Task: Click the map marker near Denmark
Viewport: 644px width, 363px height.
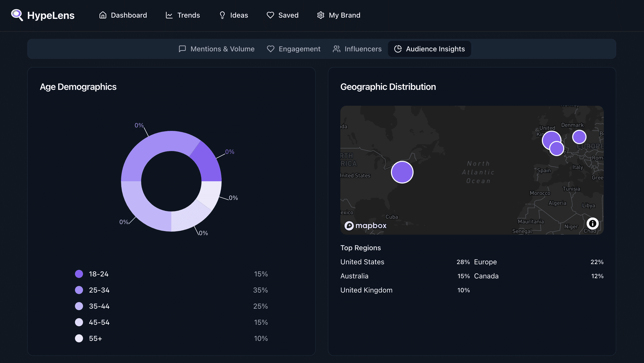Action: (579, 137)
